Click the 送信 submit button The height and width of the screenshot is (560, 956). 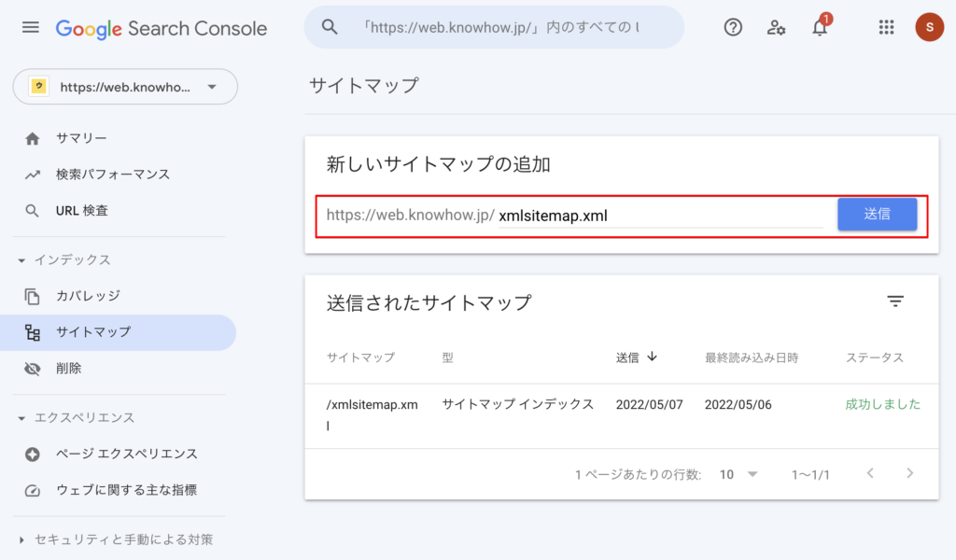(x=877, y=214)
